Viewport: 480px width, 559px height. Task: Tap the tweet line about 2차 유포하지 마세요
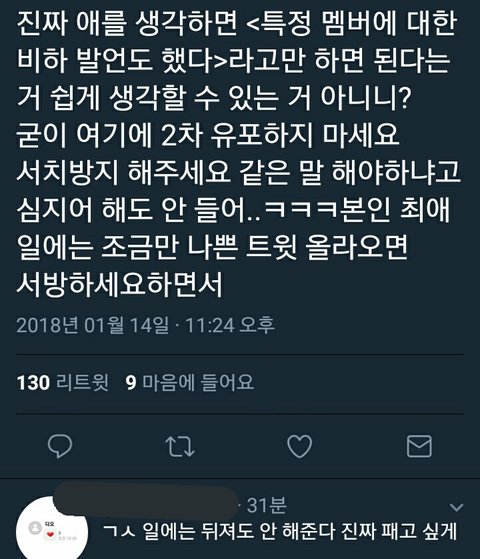click(x=208, y=135)
